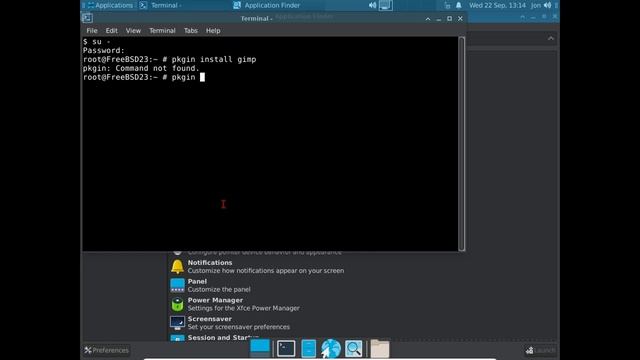Screen dimensions: 640x360
Task: Open the Help menu in Terminal
Action: [x=213, y=31]
